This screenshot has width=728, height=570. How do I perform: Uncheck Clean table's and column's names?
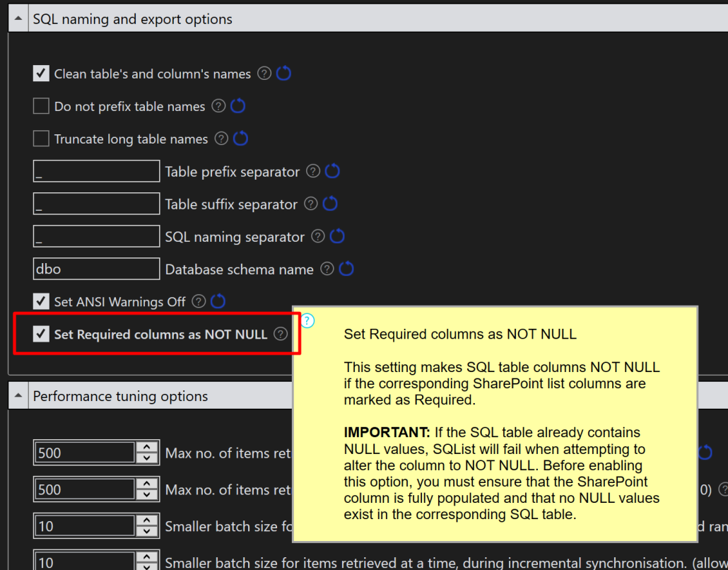(41, 74)
